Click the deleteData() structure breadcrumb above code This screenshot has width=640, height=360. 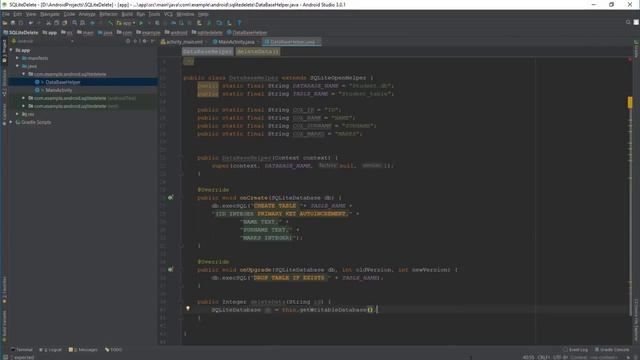(258, 52)
